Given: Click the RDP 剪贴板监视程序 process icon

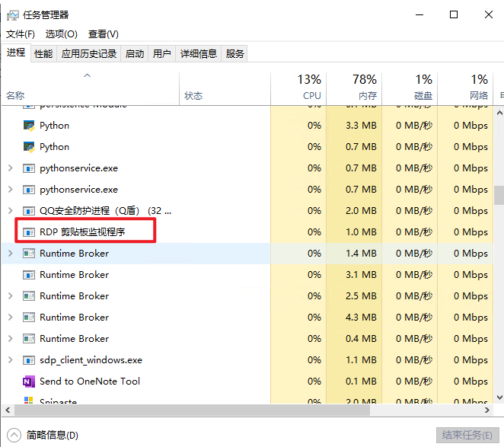Looking at the screenshot, I should tap(29, 232).
